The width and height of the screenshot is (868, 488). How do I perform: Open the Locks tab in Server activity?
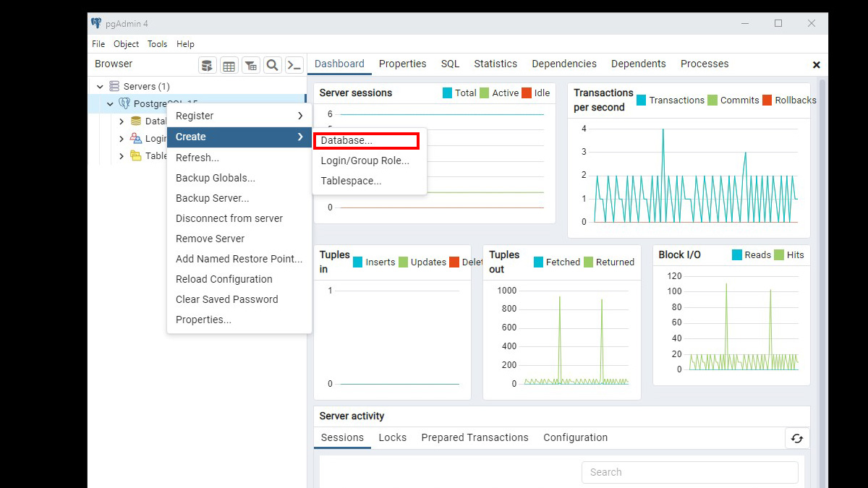point(392,437)
